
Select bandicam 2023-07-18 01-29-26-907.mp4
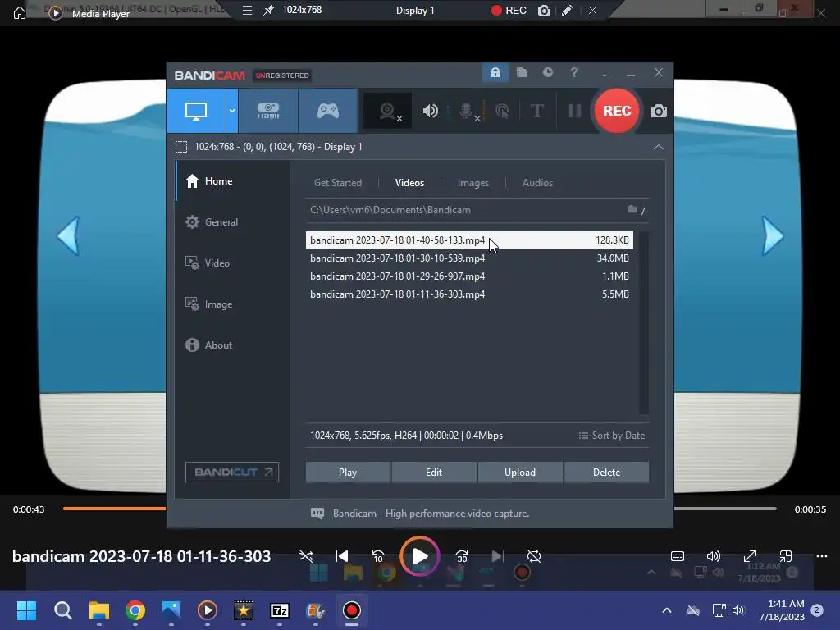pos(469,276)
